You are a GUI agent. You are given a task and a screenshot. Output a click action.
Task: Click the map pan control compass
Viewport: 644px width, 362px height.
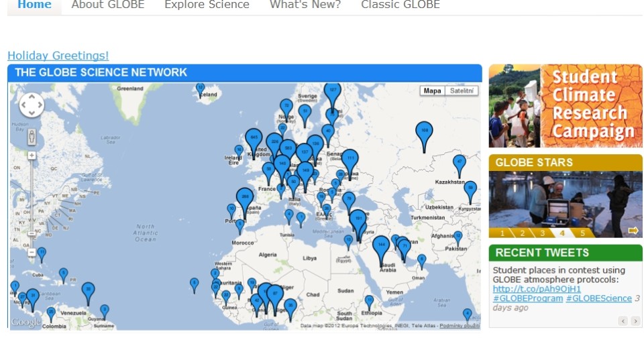(32, 105)
